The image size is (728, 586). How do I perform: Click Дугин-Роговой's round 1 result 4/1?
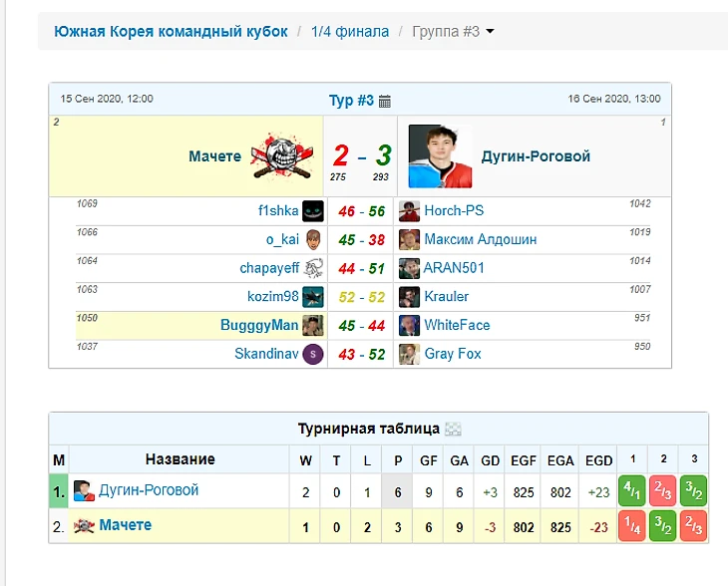pos(632,491)
